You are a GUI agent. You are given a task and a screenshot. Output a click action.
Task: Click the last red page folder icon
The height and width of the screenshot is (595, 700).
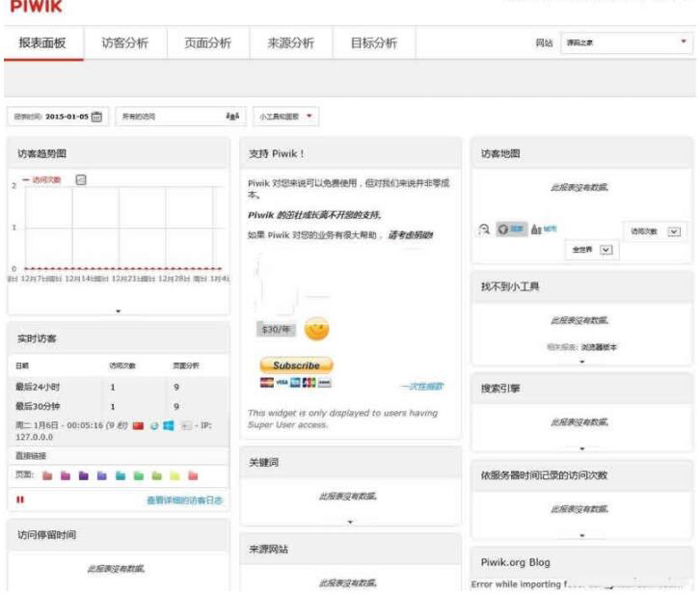193,475
